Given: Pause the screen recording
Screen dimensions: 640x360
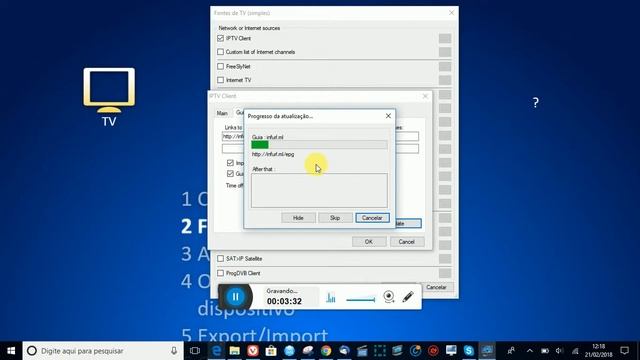Looking at the screenshot, I should [236, 297].
